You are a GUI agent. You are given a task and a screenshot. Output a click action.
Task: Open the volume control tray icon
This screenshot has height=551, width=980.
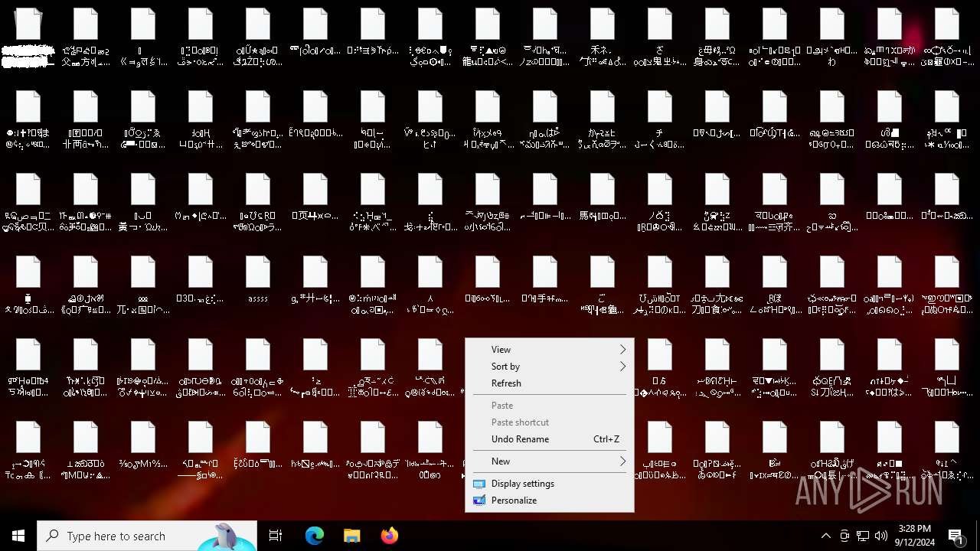(x=881, y=536)
